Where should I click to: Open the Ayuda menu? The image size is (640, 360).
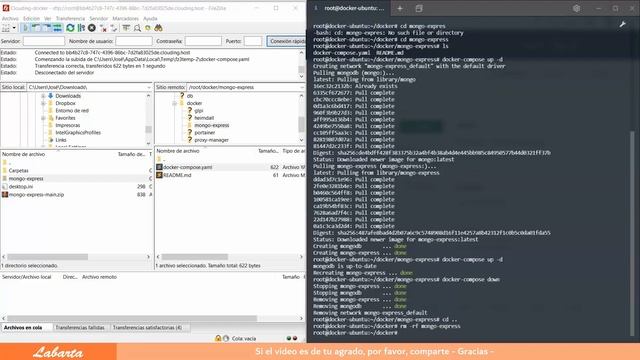(x=150, y=18)
